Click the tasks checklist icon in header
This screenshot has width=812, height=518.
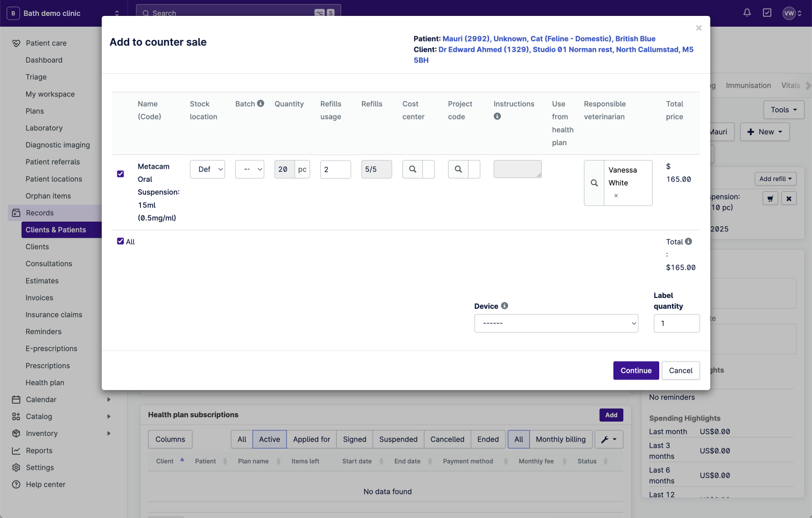pos(767,13)
